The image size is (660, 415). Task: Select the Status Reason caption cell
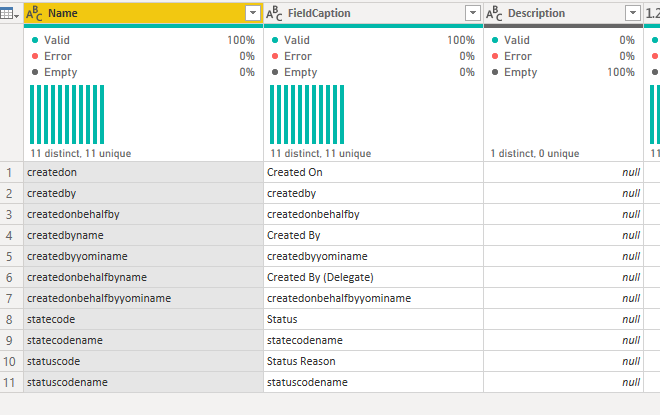[373, 362]
